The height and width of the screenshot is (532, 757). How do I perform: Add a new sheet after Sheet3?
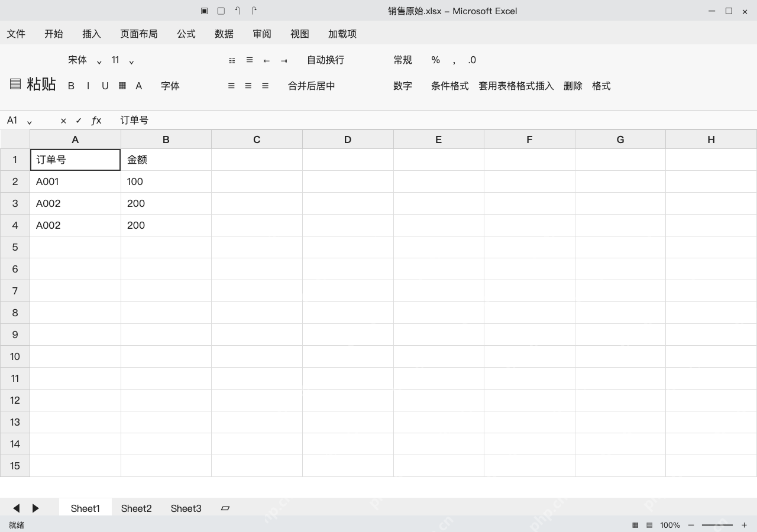coord(225,508)
